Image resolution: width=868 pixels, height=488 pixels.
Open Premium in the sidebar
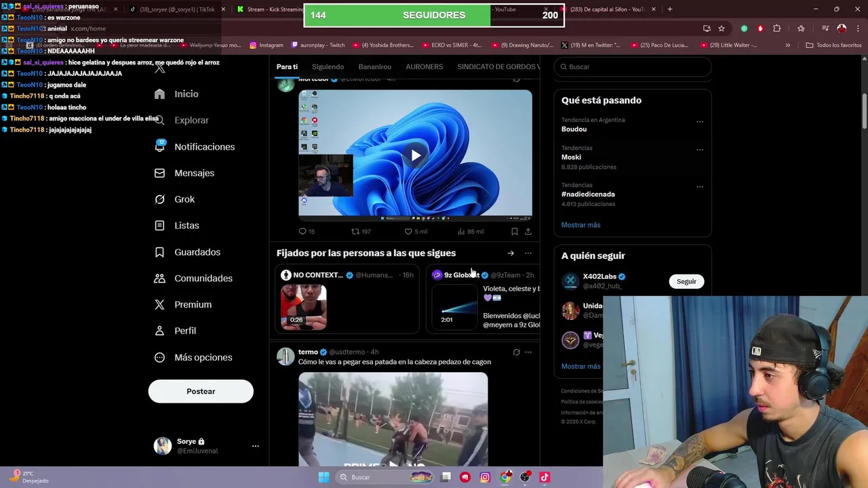click(182, 304)
